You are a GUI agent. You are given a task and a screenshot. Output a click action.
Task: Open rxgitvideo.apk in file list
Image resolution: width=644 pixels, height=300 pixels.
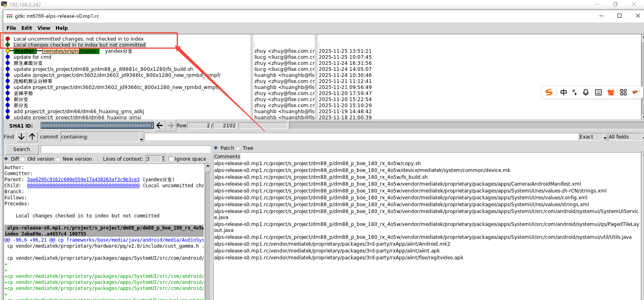tap(339, 257)
